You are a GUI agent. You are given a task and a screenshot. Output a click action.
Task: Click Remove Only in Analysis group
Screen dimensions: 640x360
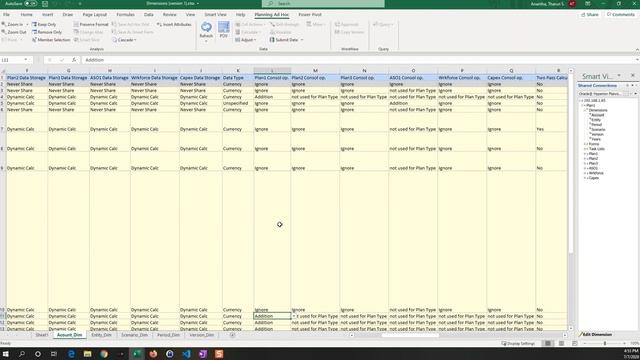tap(47, 32)
